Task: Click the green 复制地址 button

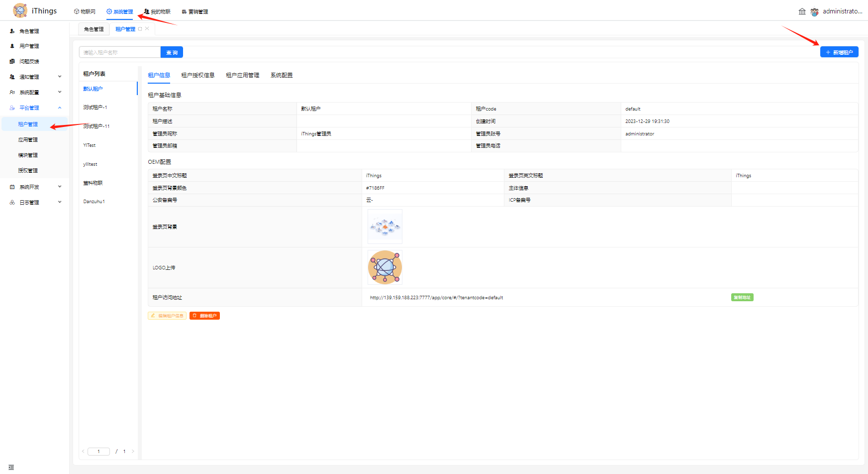Action: 742,297
